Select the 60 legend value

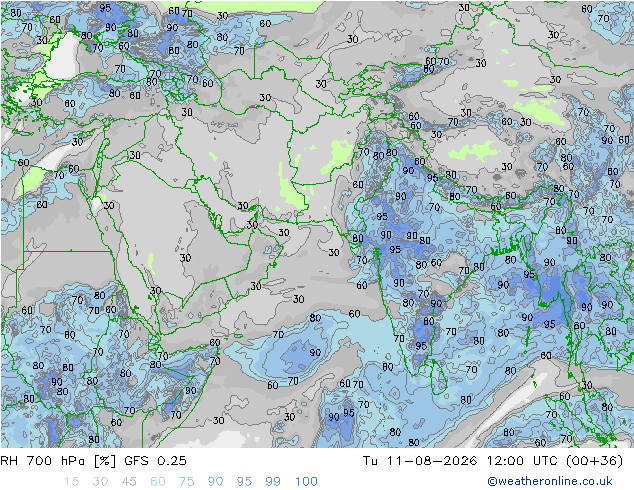pos(158,482)
